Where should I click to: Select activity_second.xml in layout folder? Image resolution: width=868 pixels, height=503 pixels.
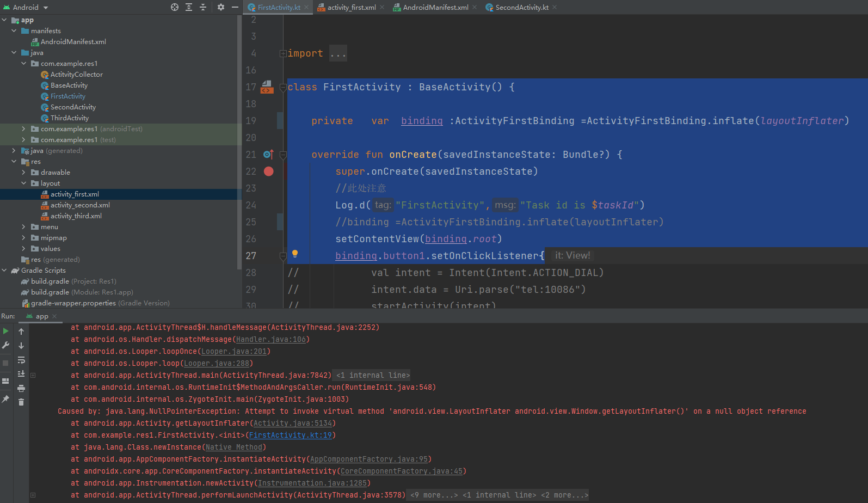click(80, 205)
